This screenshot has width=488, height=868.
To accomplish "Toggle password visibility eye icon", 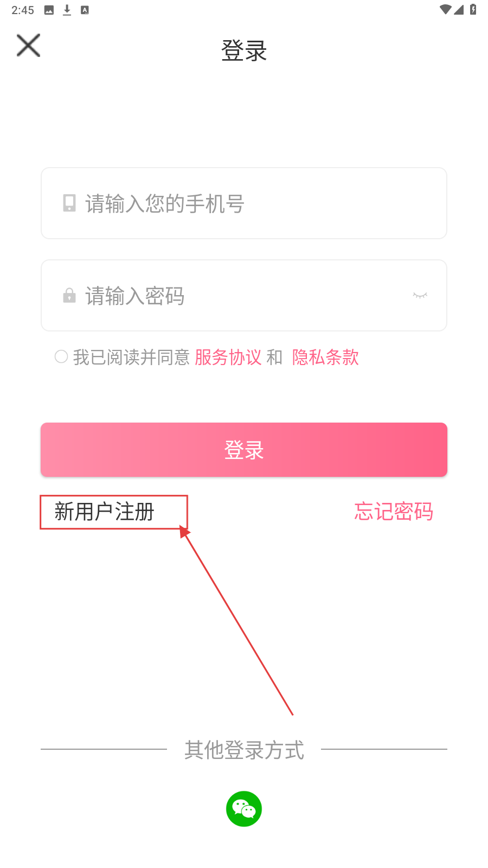I will click(x=420, y=296).
